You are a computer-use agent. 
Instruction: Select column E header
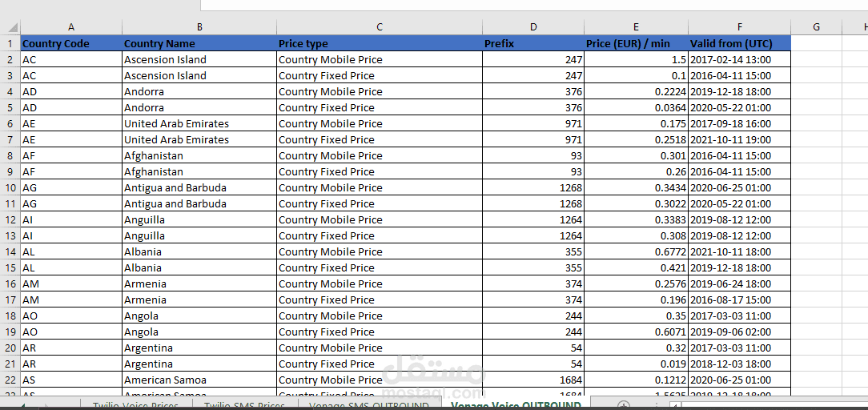click(x=636, y=27)
